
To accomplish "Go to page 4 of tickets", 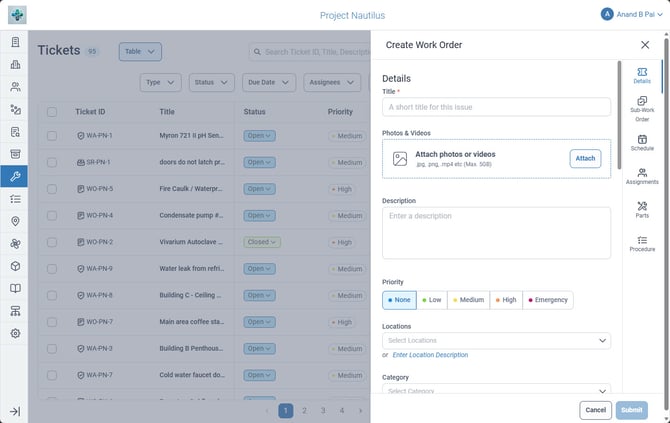I will tap(342, 411).
